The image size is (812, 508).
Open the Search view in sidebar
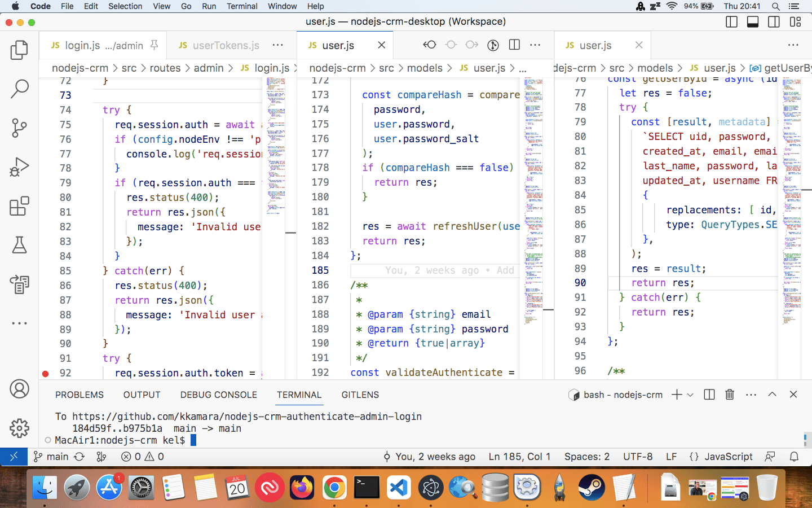click(x=19, y=89)
